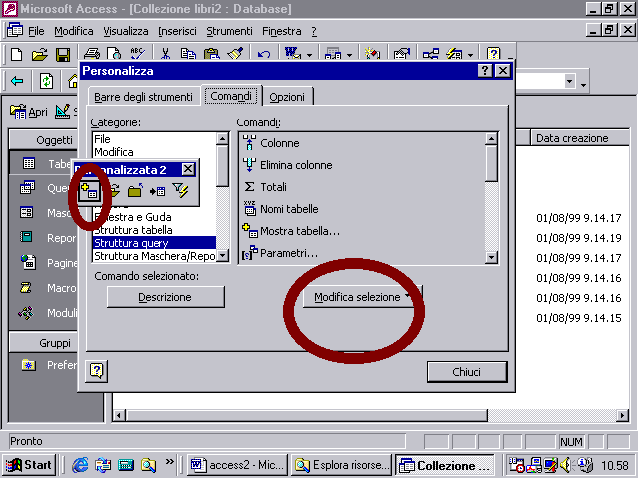Click the Help question mark toolbar icon

(493, 53)
